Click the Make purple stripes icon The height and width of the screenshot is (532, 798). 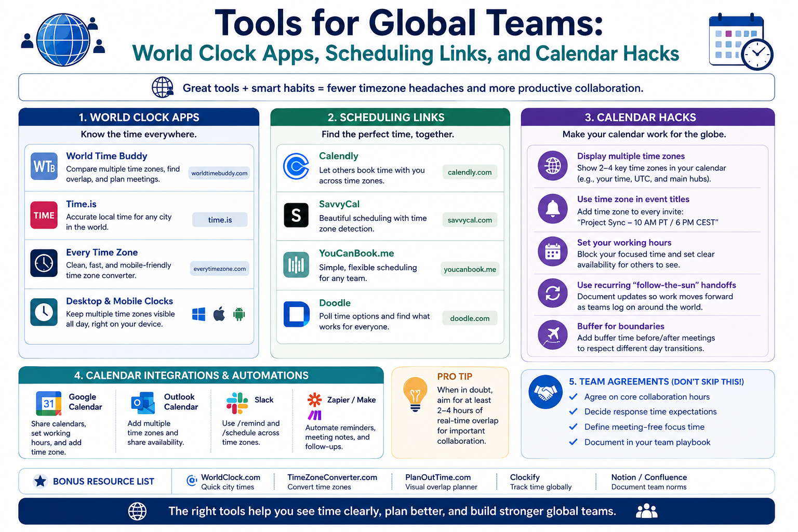315,415
